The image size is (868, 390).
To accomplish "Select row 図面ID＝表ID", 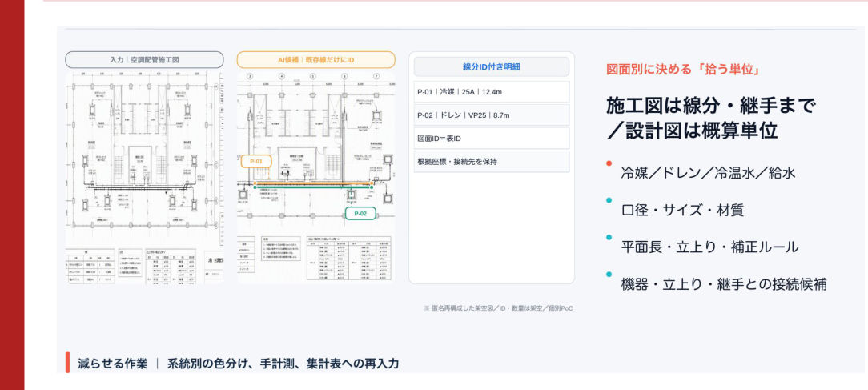I will 492,139.
